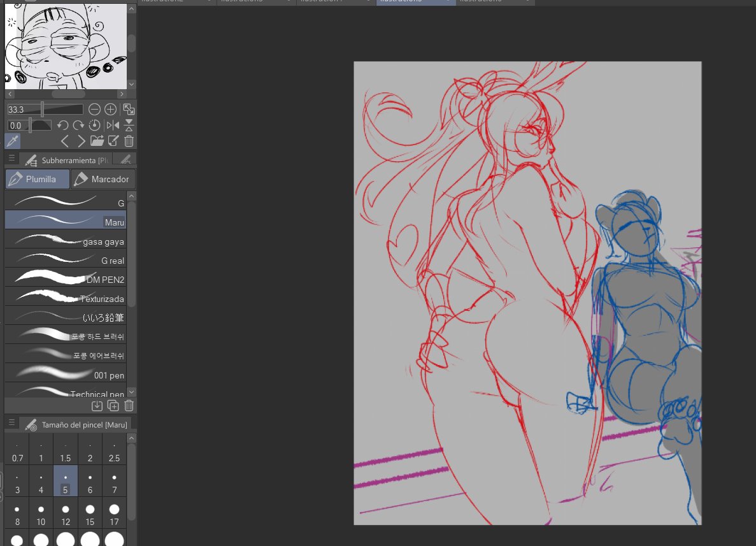Viewport: 756px width, 546px height.
Task: Click the Sub View scroll up arrow
Action: tap(132, 9)
